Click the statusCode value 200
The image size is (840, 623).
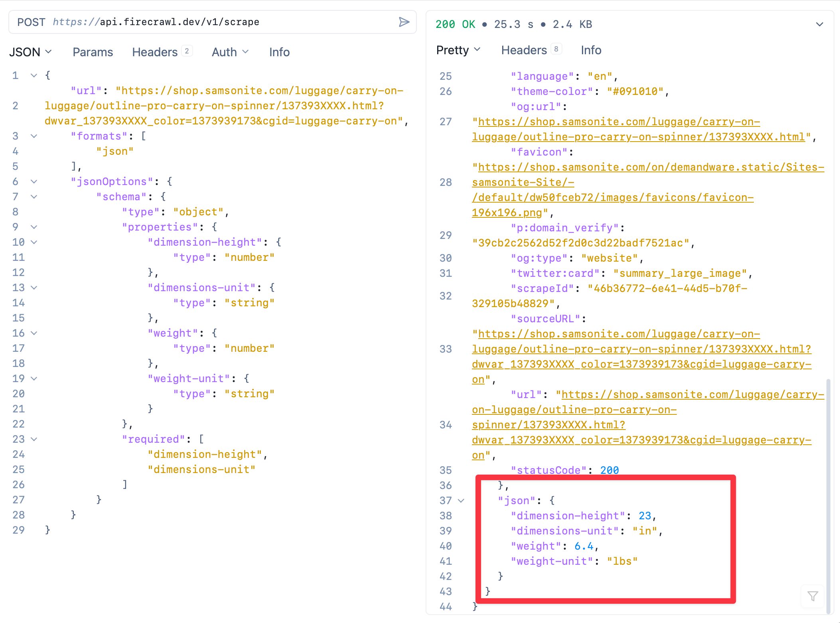point(609,470)
